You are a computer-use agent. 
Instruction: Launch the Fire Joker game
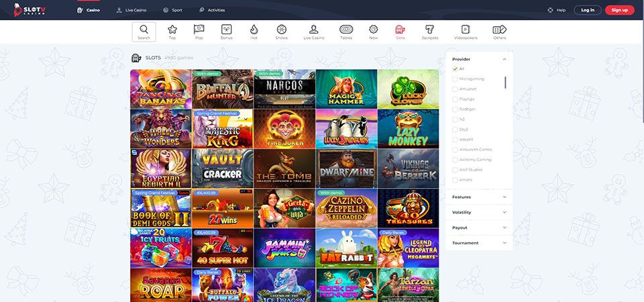(x=284, y=129)
